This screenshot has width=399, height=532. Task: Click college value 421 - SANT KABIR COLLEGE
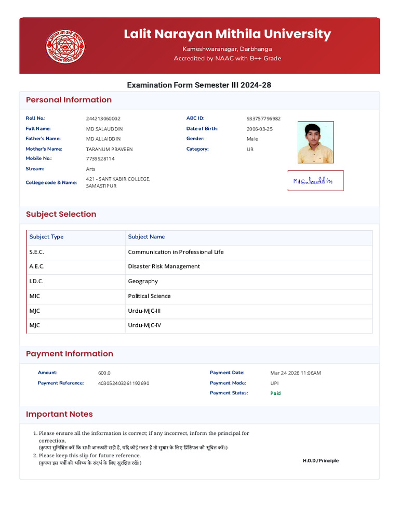[x=118, y=182]
